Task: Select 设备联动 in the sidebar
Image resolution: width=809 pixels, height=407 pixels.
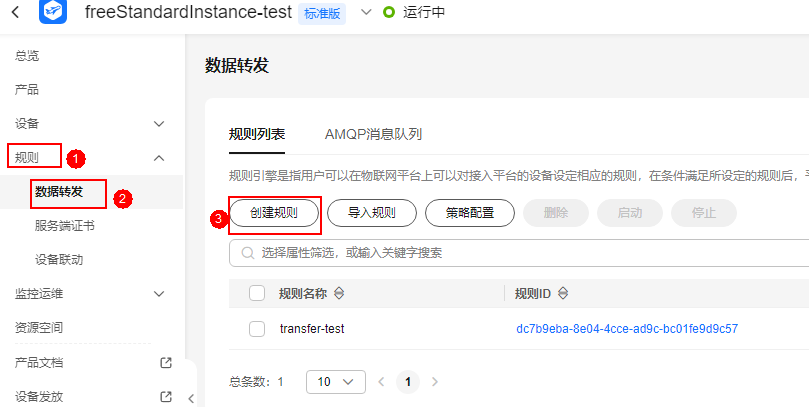Action: [59, 260]
